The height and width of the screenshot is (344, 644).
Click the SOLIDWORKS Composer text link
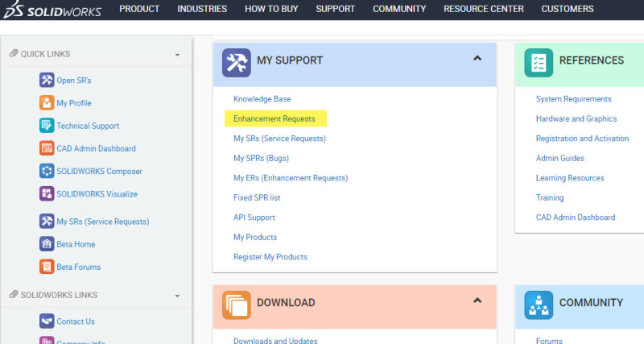point(99,172)
